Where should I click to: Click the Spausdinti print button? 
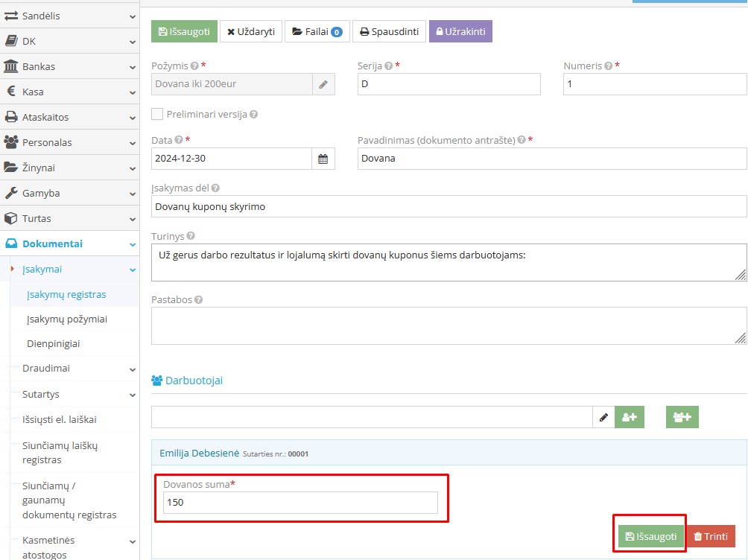click(389, 32)
